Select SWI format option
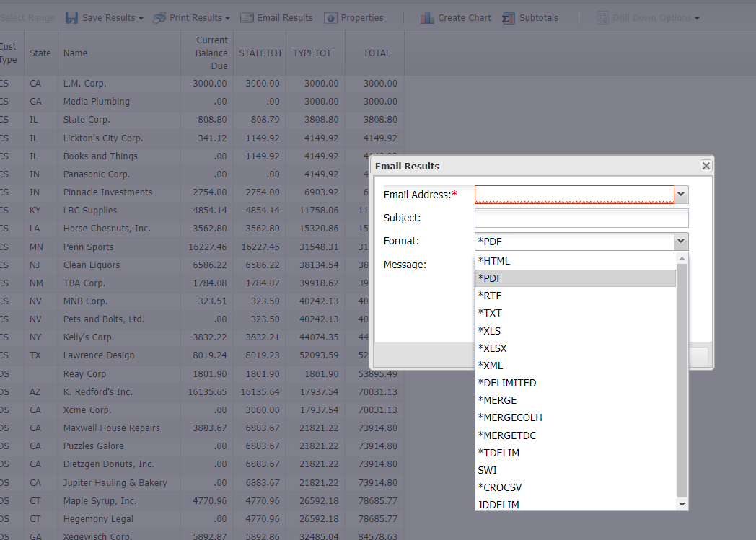This screenshot has height=540, width=756. pos(576,470)
